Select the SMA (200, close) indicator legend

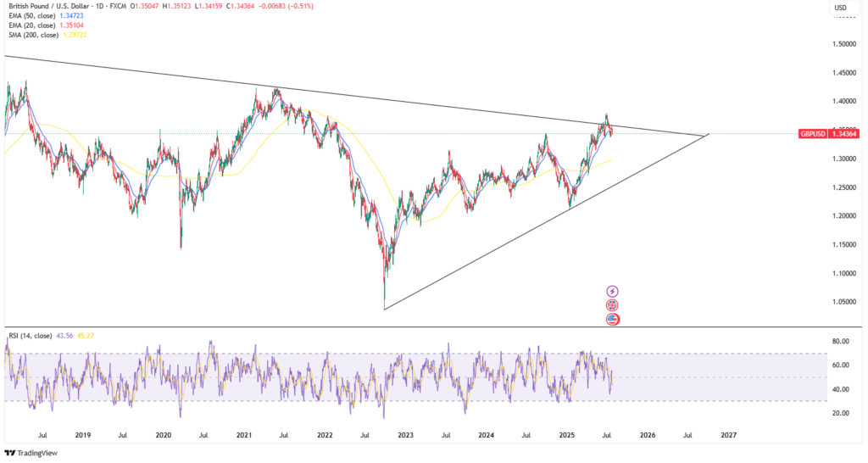(x=33, y=34)
